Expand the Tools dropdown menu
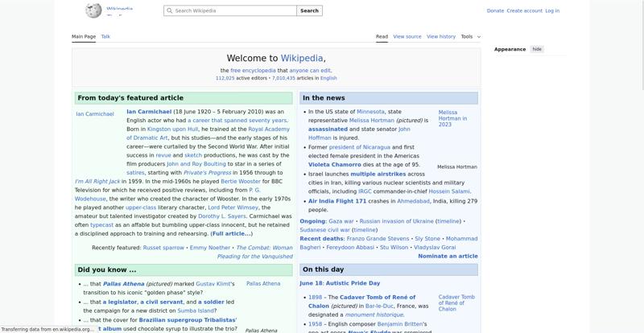 point(471,36)
